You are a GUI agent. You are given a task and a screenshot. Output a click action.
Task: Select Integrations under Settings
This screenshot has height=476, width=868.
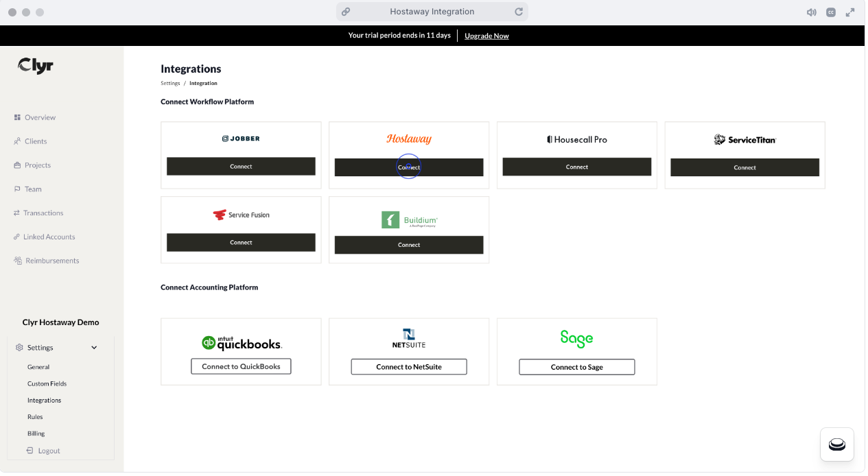(x=45, y=400)
